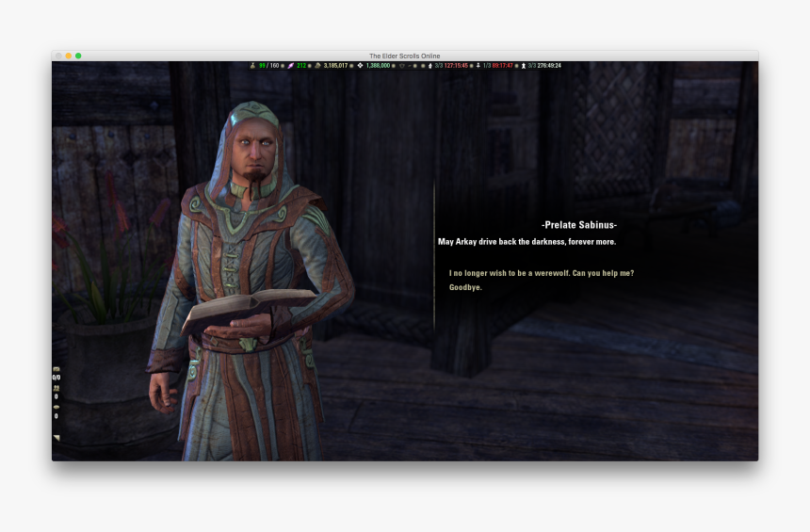Click The Elder Scrolls Online window title
This screenshot has height=532, width=810.
(x=404, y=56)
